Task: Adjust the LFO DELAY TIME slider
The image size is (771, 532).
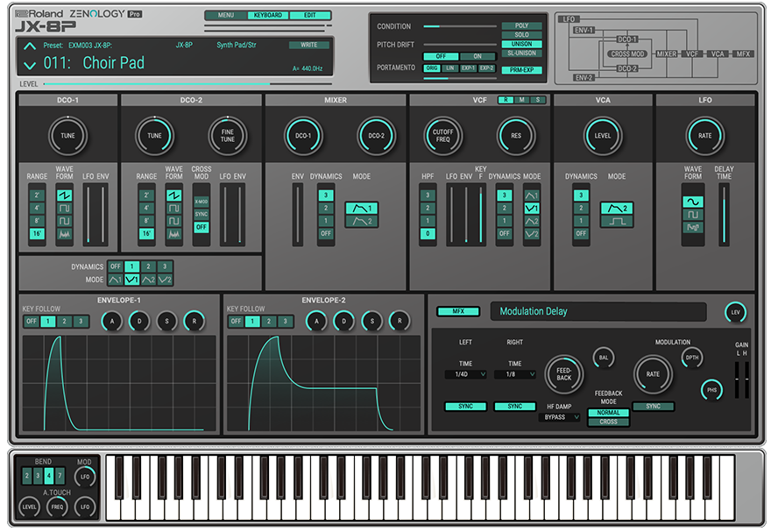Action: (724, 215)
